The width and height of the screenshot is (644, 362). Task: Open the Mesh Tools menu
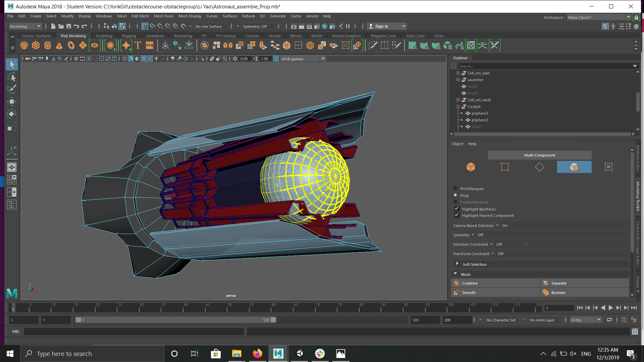[x=163, y=16]
